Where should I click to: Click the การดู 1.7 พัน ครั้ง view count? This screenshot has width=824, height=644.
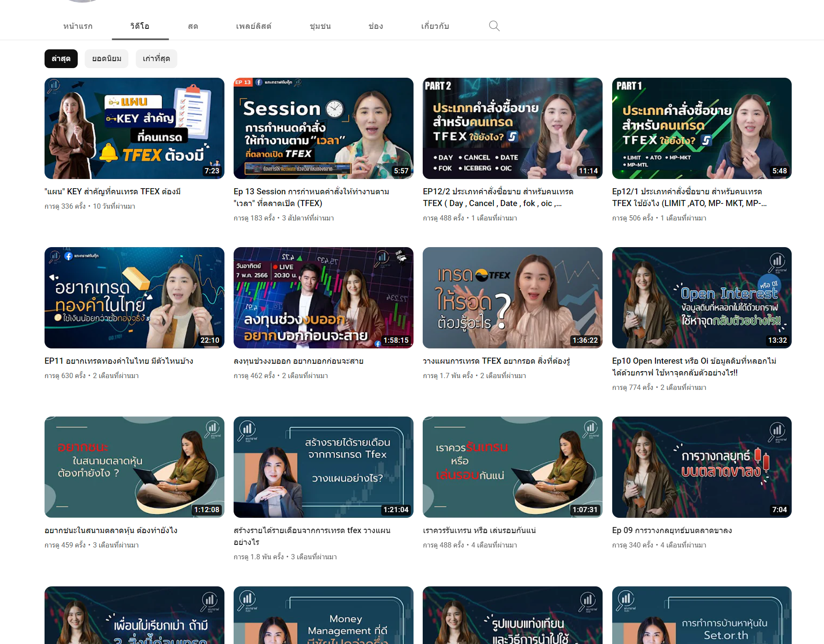point(448,375)
